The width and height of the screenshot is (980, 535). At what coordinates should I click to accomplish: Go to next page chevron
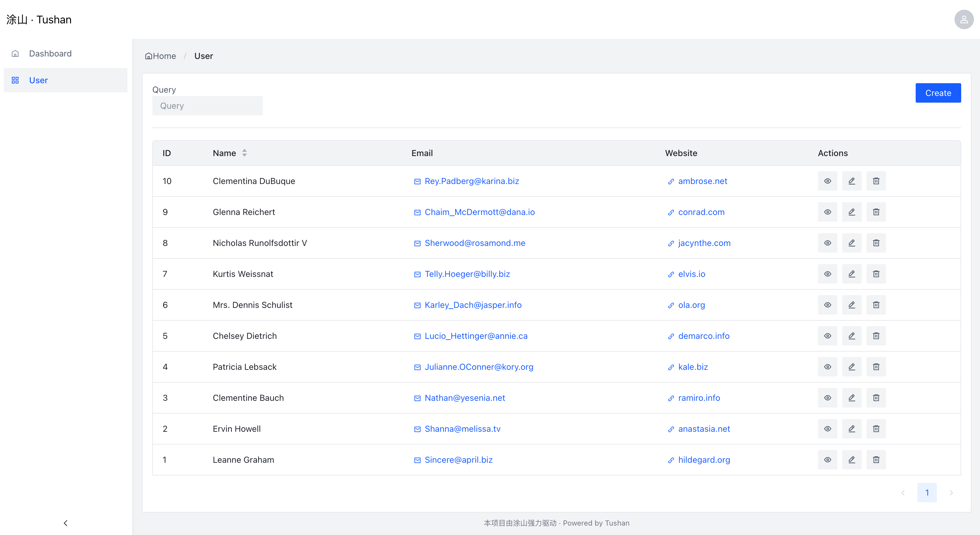click(x=951, y=493)
